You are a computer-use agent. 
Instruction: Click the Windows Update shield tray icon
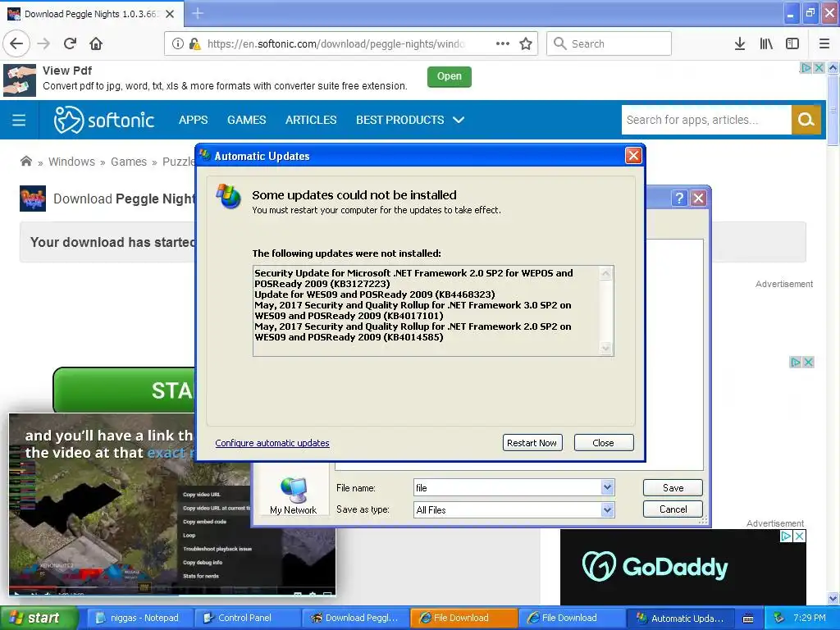click(x=778, y=619)
